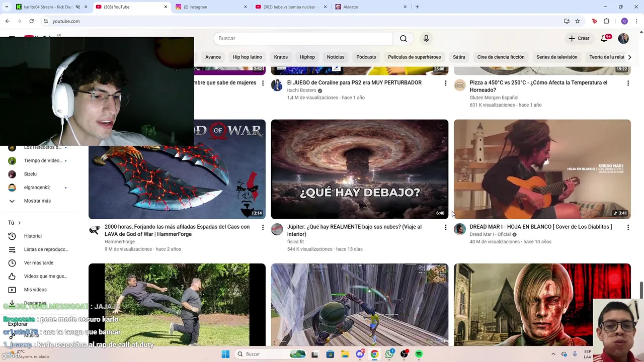The image size is (644, 362).
Task: Show hidden system tray icons
Action: pos(553,354)
